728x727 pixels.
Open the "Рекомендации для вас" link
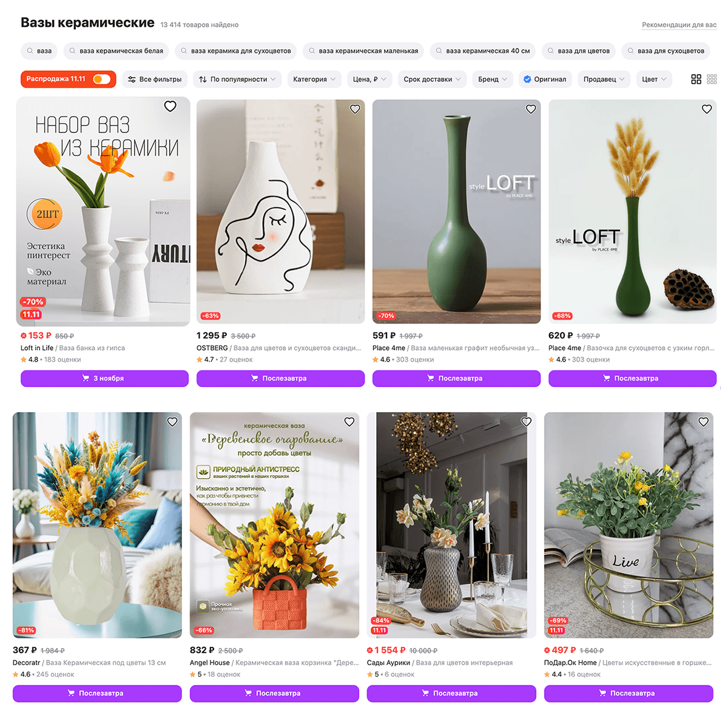[x=679, y=25]
